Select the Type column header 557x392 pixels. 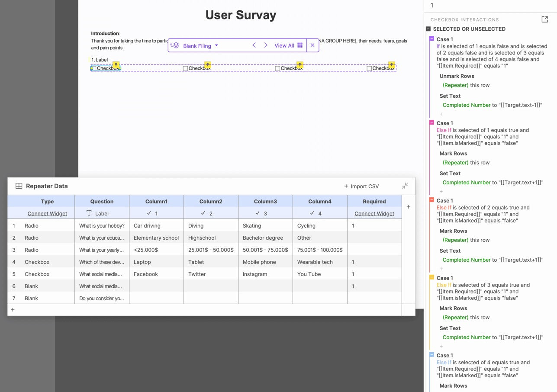[x=47, y=201]
